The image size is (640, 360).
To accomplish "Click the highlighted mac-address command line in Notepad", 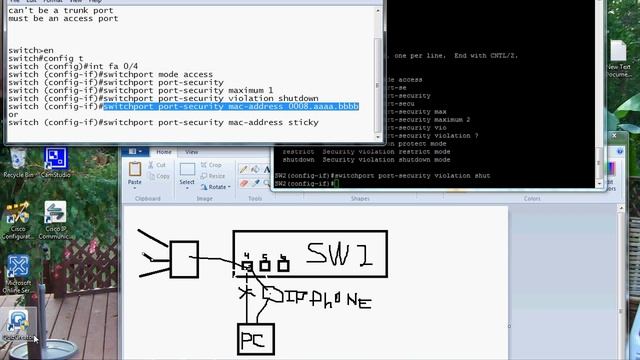I will [x=231, y=107].
